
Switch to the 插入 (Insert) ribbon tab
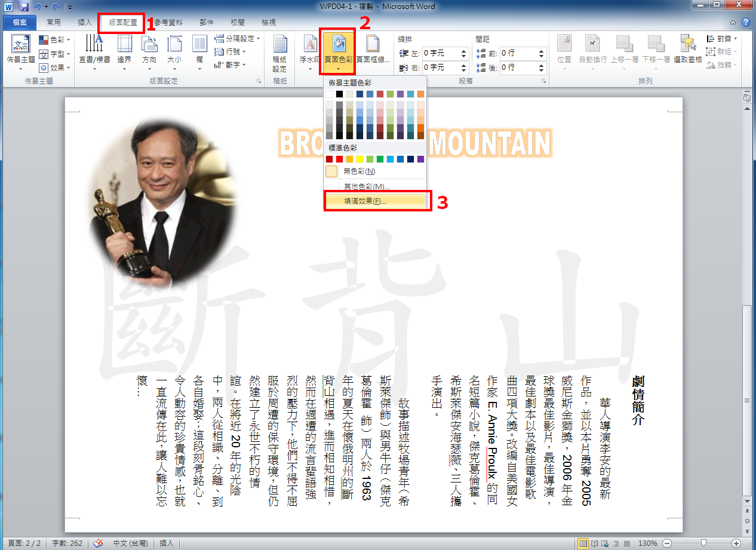(x=85, y=23)
